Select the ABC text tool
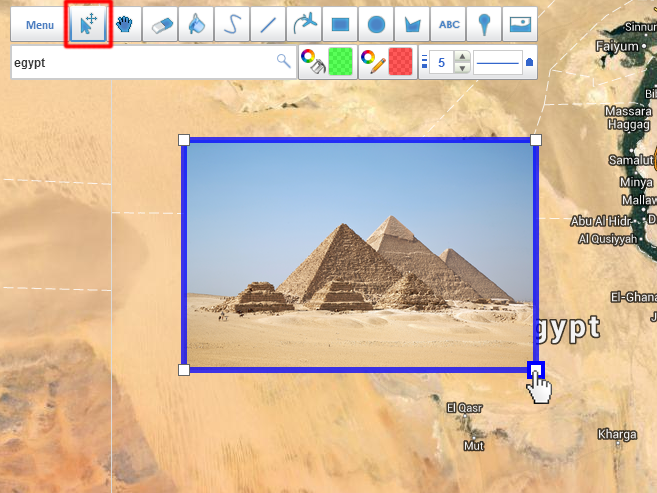657x493 pixels. tap(448, 24)
